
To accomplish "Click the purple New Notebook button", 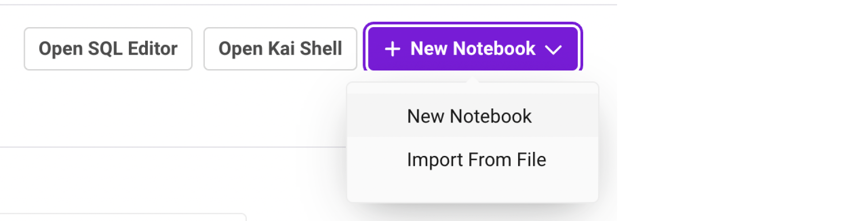I will pyautogui.click(x=472, y=49).
